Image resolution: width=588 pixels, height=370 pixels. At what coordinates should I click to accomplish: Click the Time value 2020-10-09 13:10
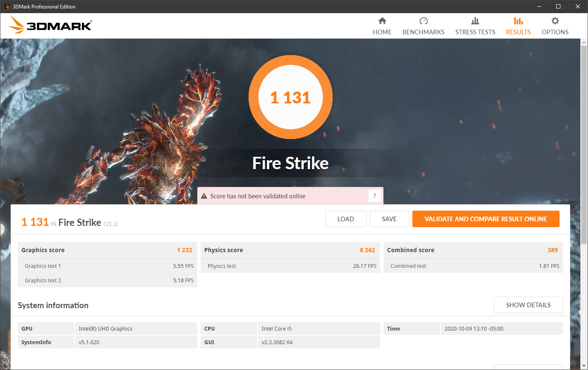click(x=474, y=329)
